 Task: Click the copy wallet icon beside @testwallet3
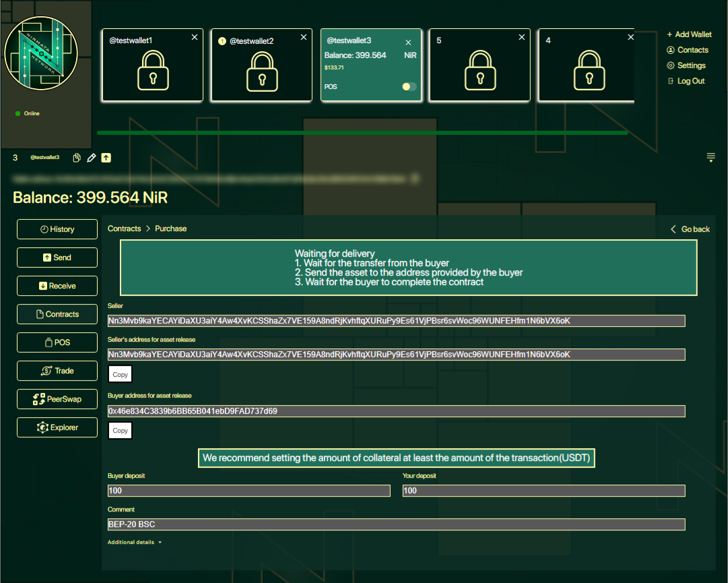tap(77, 158)
